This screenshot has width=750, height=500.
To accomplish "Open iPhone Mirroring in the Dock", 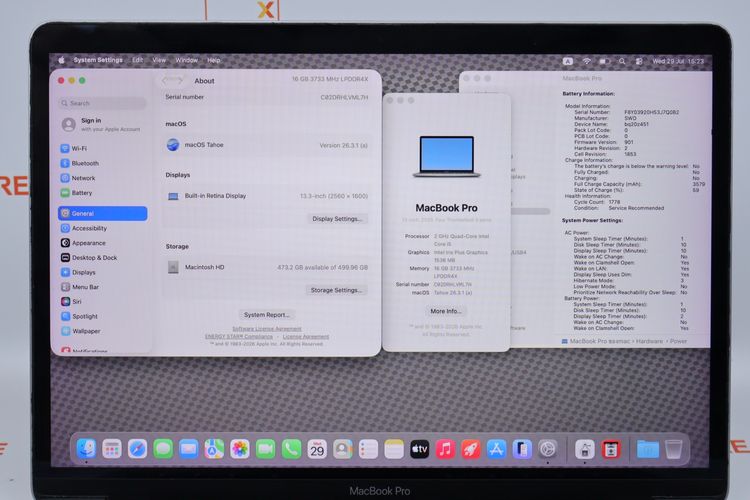I will coord(522,449).
